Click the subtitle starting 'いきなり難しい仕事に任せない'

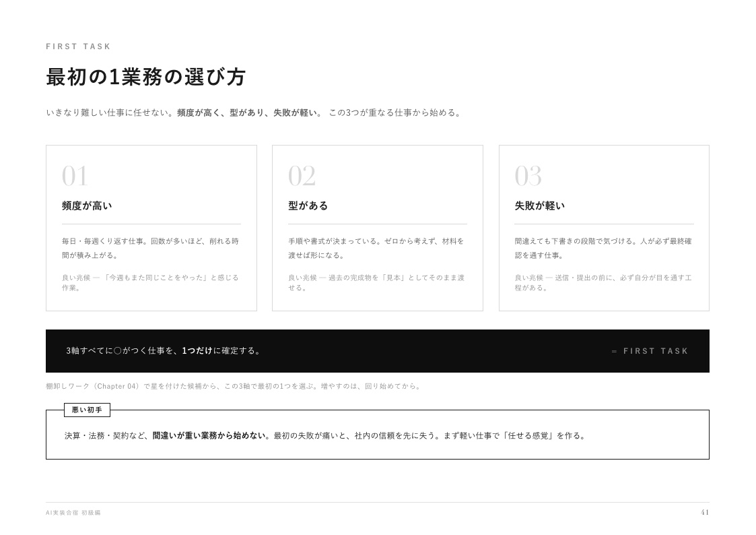254,113
